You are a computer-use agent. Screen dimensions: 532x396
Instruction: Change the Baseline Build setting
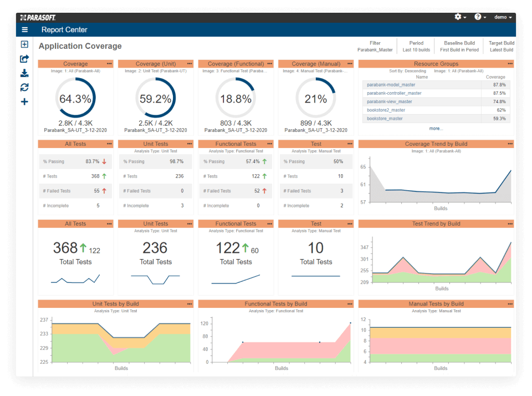click(459, 46)
